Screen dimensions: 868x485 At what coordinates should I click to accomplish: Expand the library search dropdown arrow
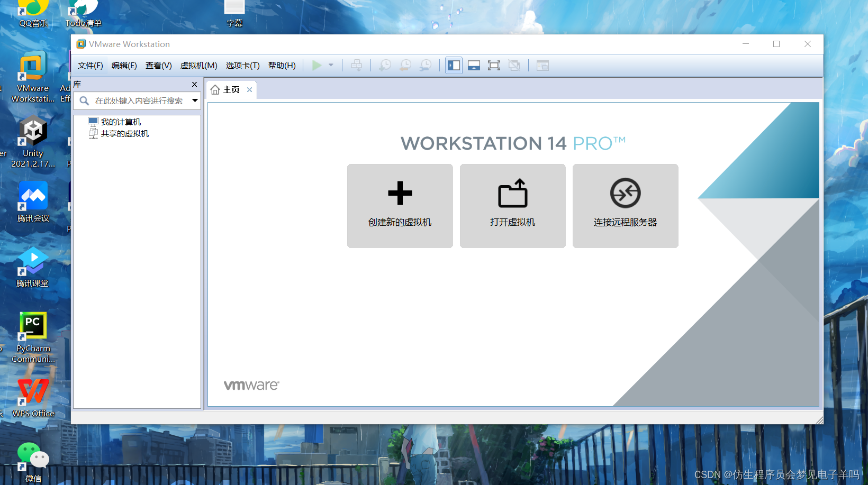pos(195,100)
